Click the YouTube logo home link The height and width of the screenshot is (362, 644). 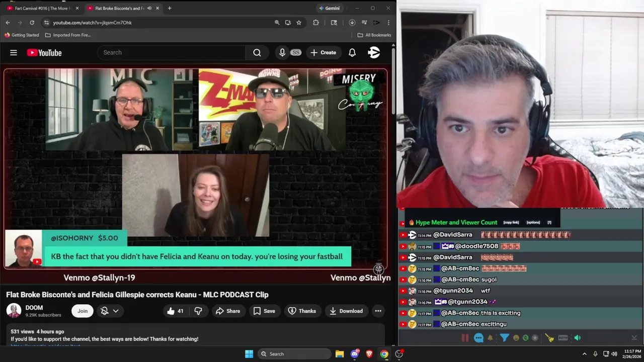click(44, 52)
